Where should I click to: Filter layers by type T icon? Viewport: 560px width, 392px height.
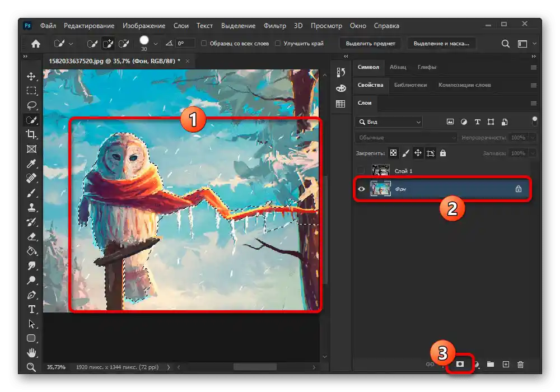pyautogui.click(x=478, y=122)
